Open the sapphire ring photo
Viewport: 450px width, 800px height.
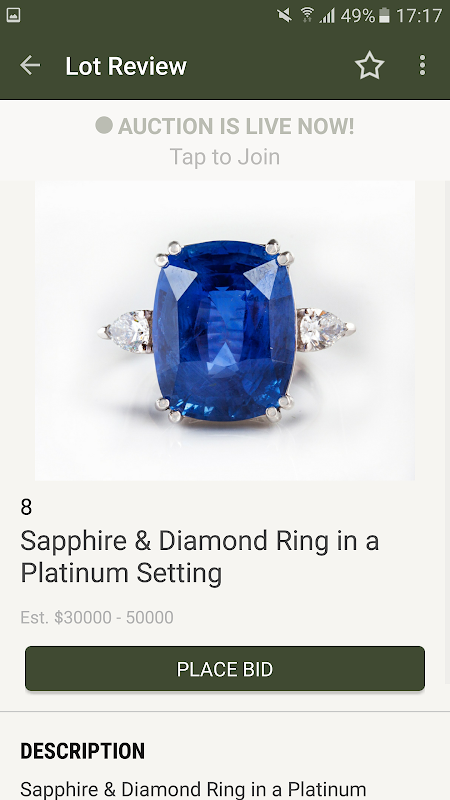(224, 331)
